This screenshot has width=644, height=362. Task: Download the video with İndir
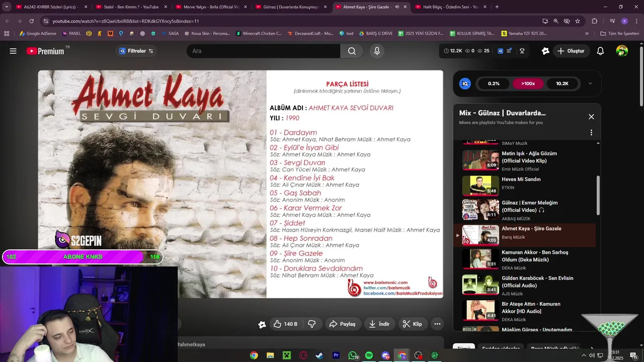point(379,324)
